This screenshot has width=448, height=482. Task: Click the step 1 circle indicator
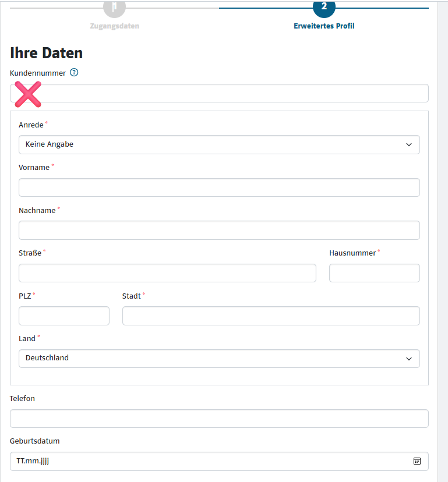click(114, 6)
